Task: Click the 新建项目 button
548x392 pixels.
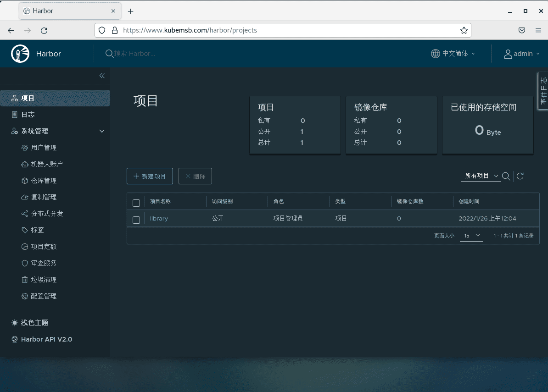Action: click(150, 176)
